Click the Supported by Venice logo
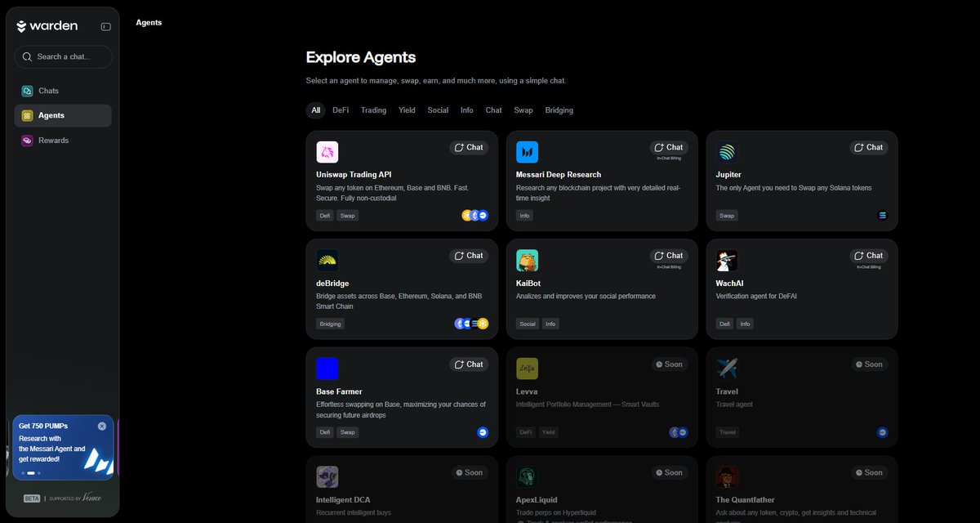 pos(75,498)
